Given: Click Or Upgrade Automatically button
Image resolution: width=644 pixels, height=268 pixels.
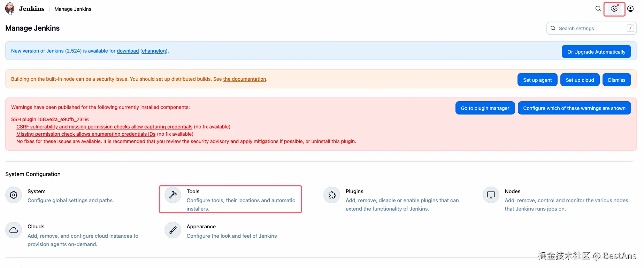Looking at the screenshot, I should point(596,52).
